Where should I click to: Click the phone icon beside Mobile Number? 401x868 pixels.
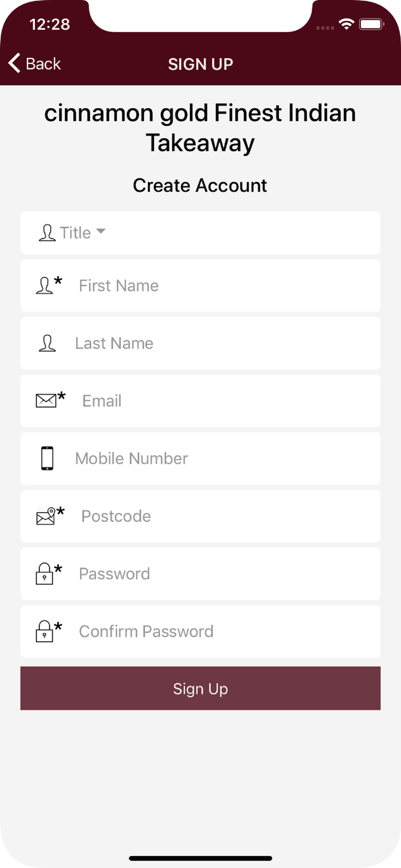[47, 458]
